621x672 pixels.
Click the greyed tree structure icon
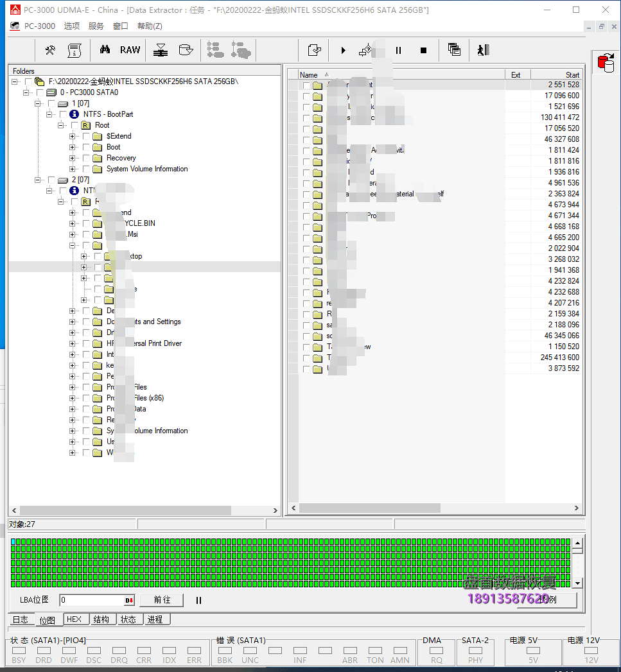[215, 49]
